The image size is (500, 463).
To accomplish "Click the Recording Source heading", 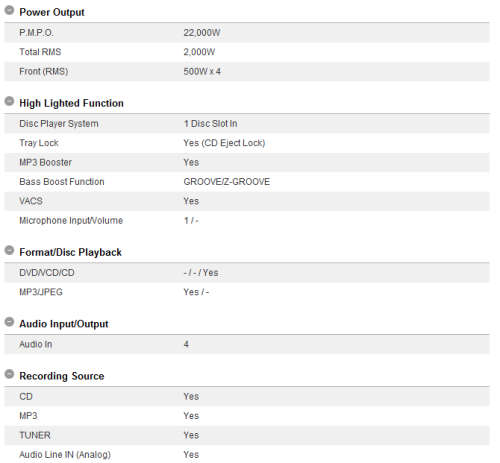I will click(62, 376).
